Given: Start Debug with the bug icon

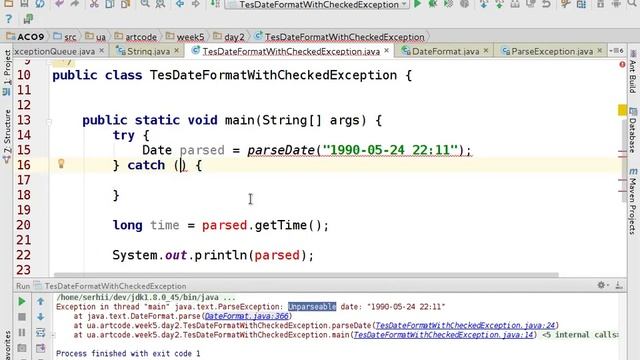Looking at the screenshot, I should [433, 4].
